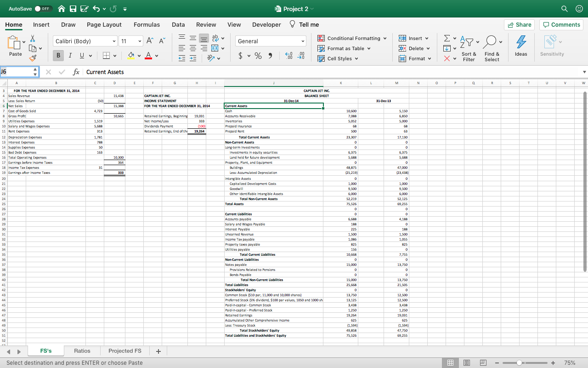
Task: Switch to the Ratios sheet tab
Action: point(82,351)
